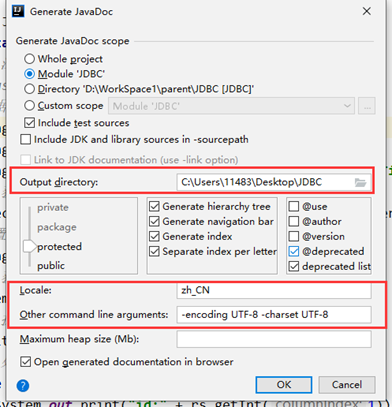
Task: Open the help question mark icon
Action: (x=23, y=386)
